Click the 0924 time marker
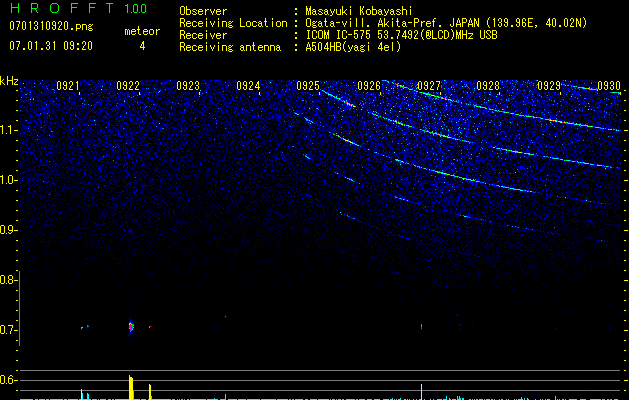Viewport: 629px width, 400px height. 248,85
